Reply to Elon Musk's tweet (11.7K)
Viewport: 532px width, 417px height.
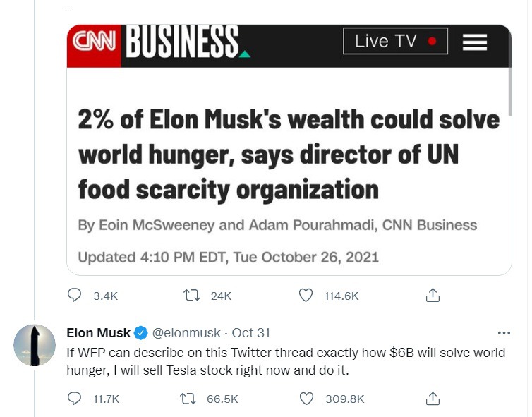click(74, 399)
